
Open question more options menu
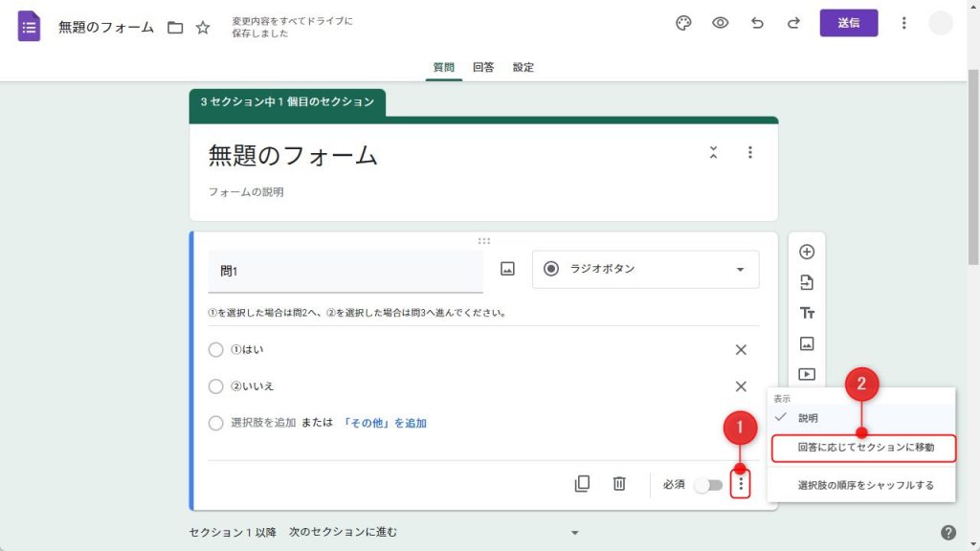click(x=741, y=484)
